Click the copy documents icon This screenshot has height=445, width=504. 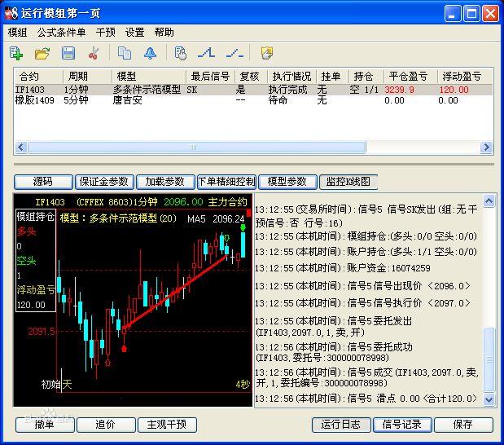pyautogui.click(x=124, y=53)
